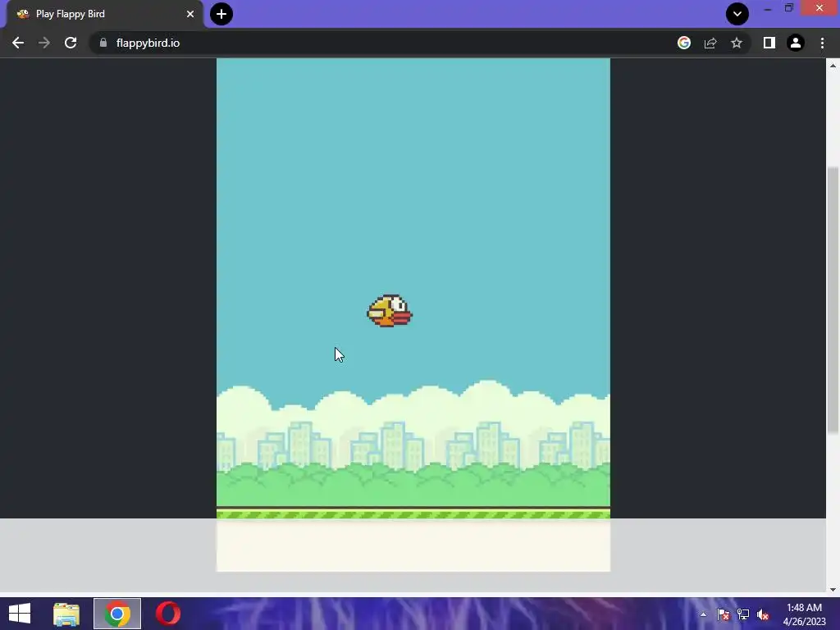The width and height of the screenshot is (840, 630).
Task: Open the tab search dropdown arrow
Action: (x=737, y=14)
